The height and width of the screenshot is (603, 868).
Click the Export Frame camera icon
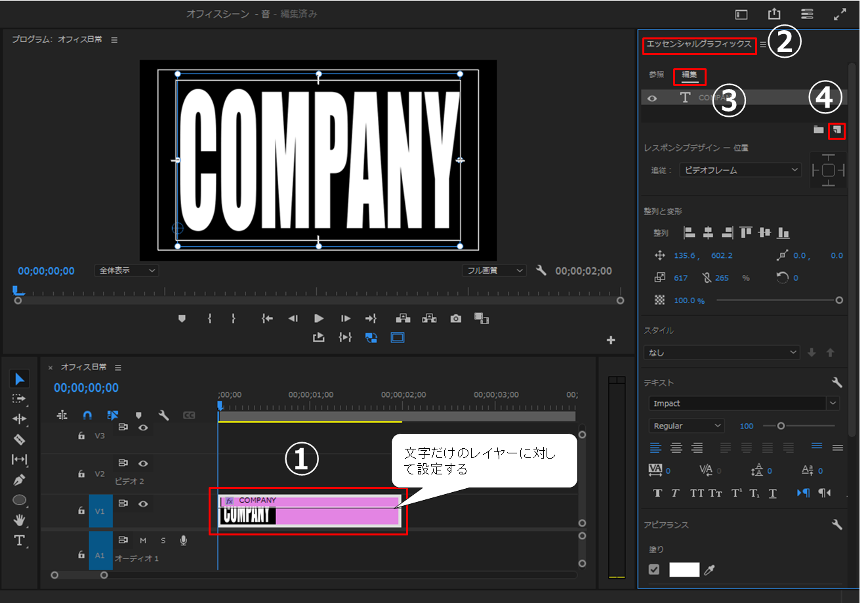pos(455,318)
